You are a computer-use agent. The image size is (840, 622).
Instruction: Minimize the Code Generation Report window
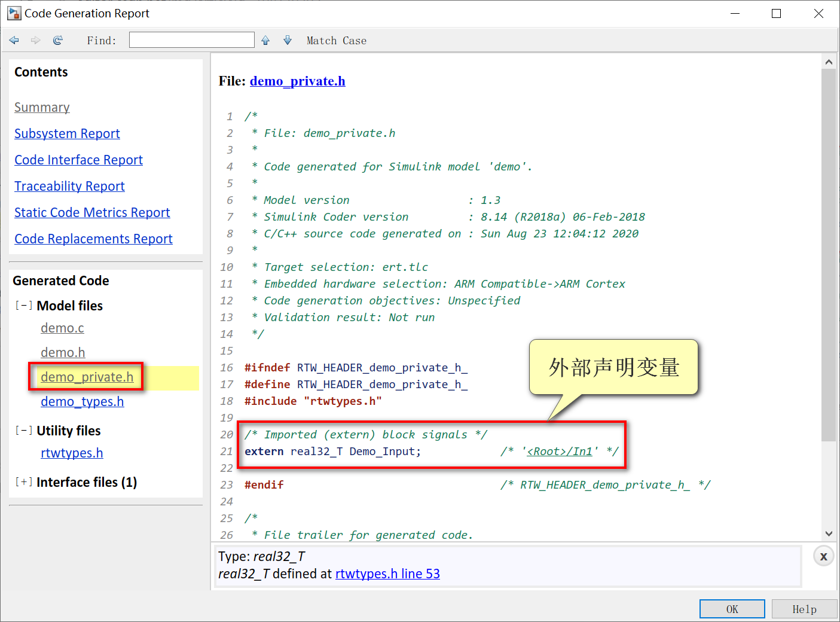pos(735,13)
